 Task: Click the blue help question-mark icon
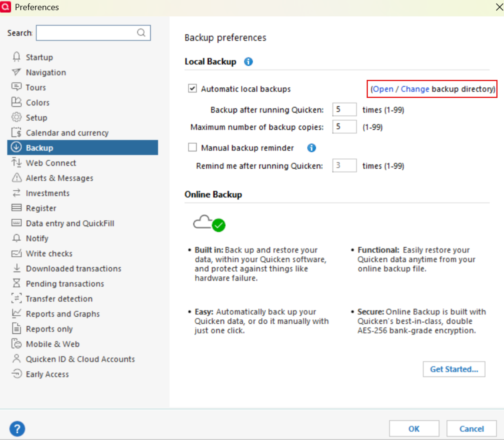tap(17, 429)
